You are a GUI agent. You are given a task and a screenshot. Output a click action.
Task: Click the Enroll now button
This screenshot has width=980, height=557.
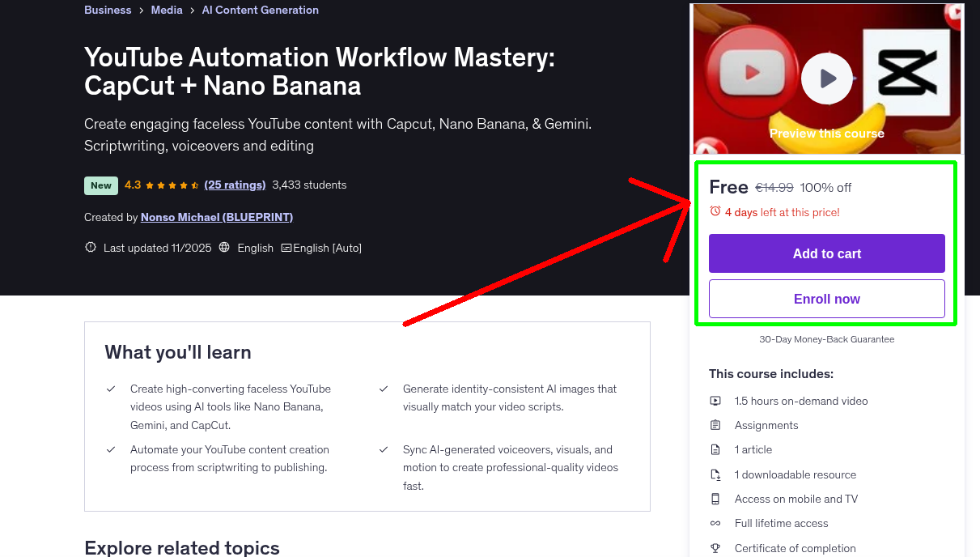[826, 298]
